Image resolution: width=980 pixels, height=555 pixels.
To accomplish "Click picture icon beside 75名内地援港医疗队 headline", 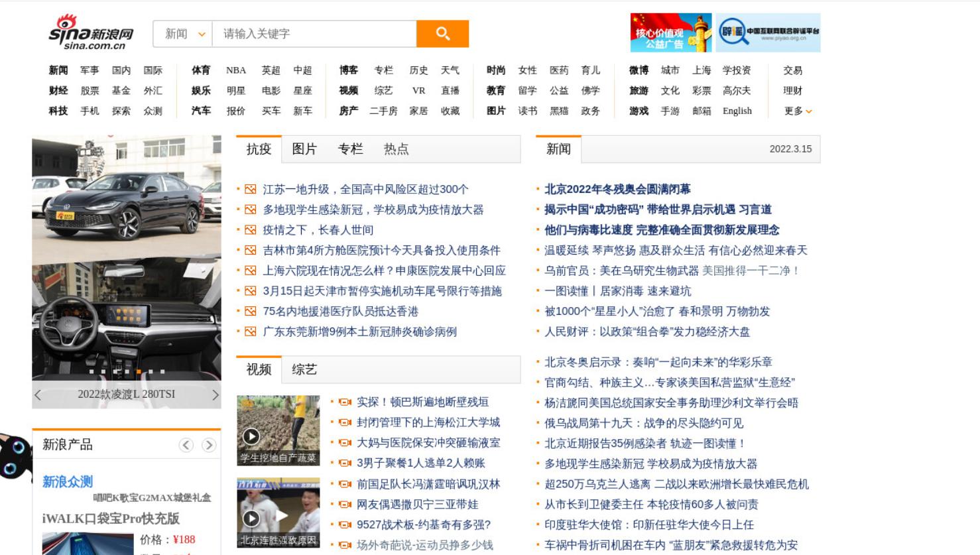I will click(250, 312).
